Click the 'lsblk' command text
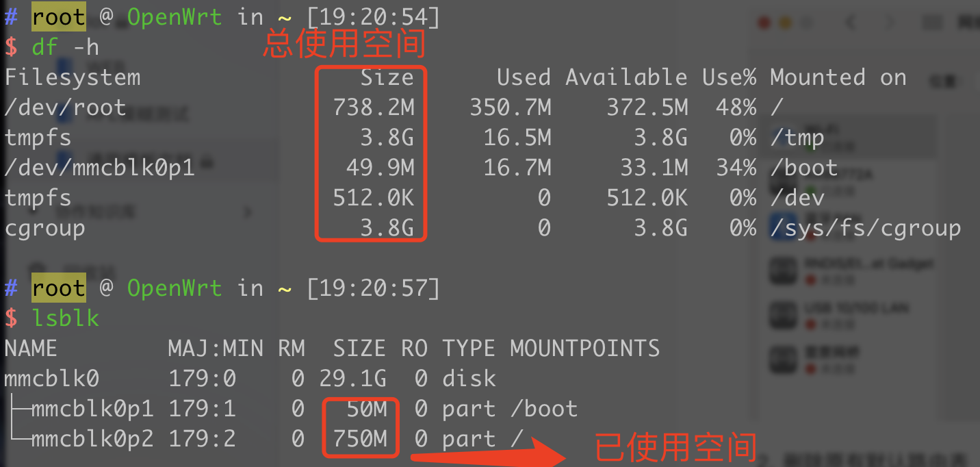The image size is (980, 467). (x=65, y=318)
